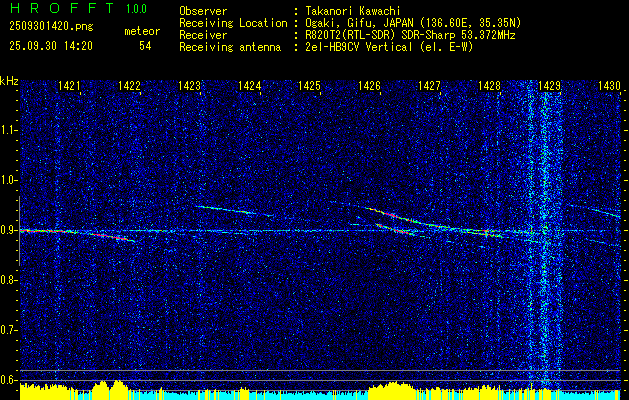
Task: Click frequency label 0.9
Action: [9, 230]
